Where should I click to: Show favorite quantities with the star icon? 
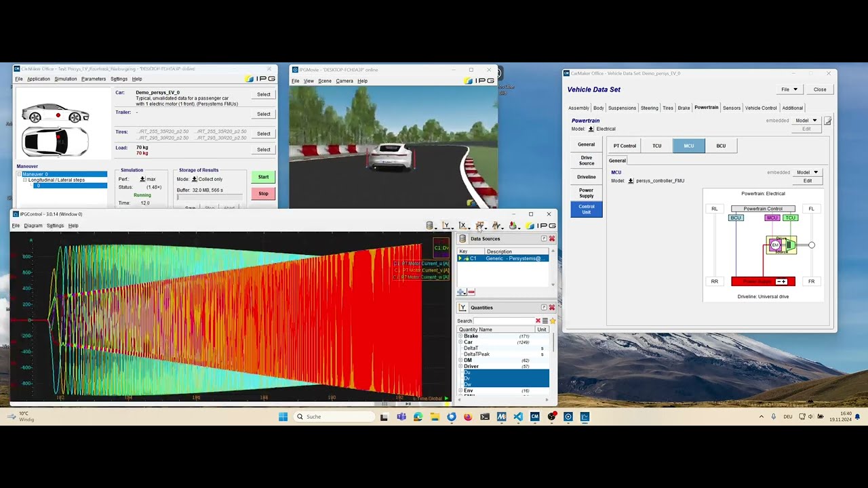coord(553,321)
